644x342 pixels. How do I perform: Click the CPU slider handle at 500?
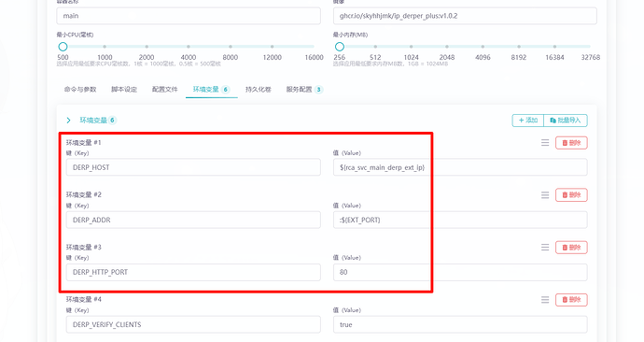[x=63, y=47]
